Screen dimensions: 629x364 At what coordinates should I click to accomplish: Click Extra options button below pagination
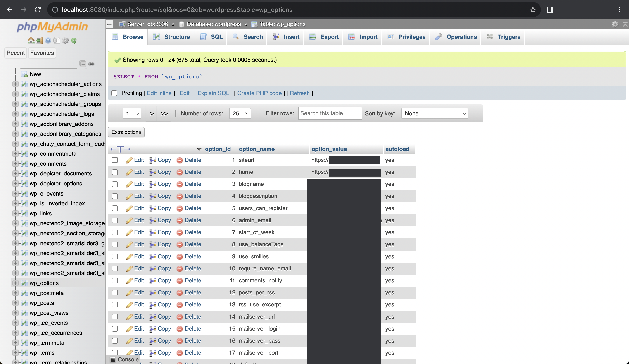click(x=126, y=132)
